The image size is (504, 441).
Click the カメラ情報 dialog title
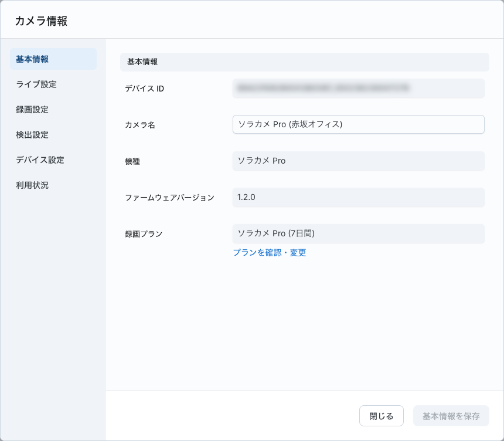click(41, 21)
